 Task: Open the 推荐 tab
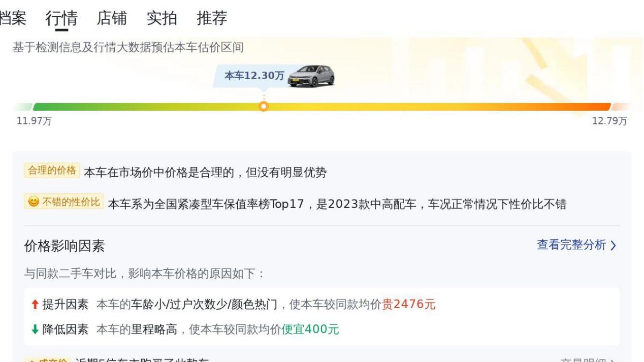[x=212, y=18]
